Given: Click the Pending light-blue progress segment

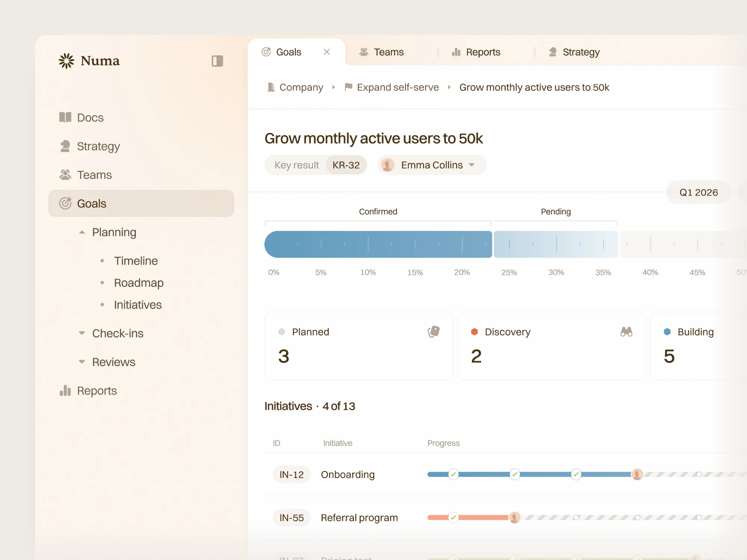Looking at the screenshot, I should click(x=556, y=244).
